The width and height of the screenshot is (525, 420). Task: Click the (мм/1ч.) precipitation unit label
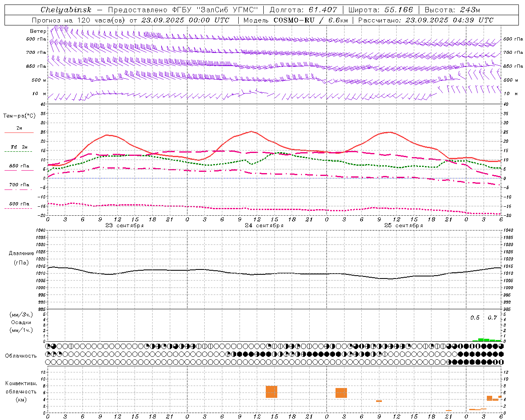click(21, 330)
